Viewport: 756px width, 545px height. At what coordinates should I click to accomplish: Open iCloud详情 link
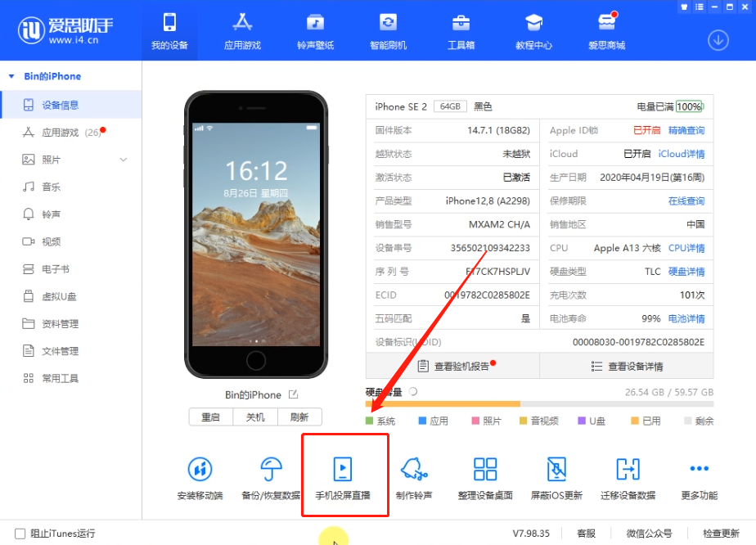pos(682,154)
